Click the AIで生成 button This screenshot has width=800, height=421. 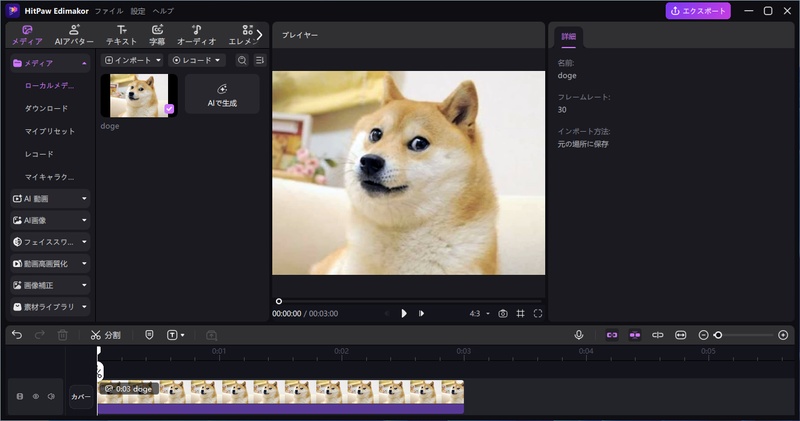(x=222, y=94)
